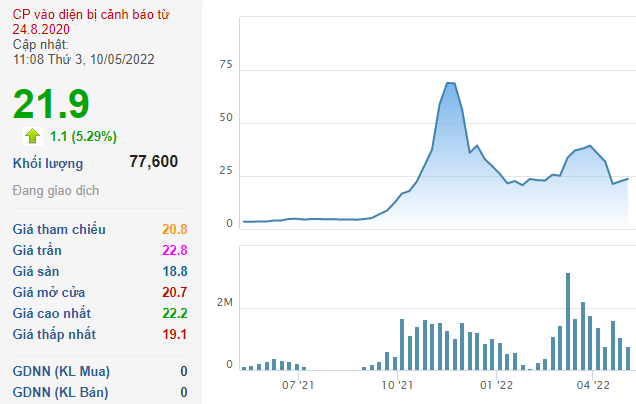Click the 04 '22 axis label
This screenshot has height=404, width=636.
coord(593,385)
